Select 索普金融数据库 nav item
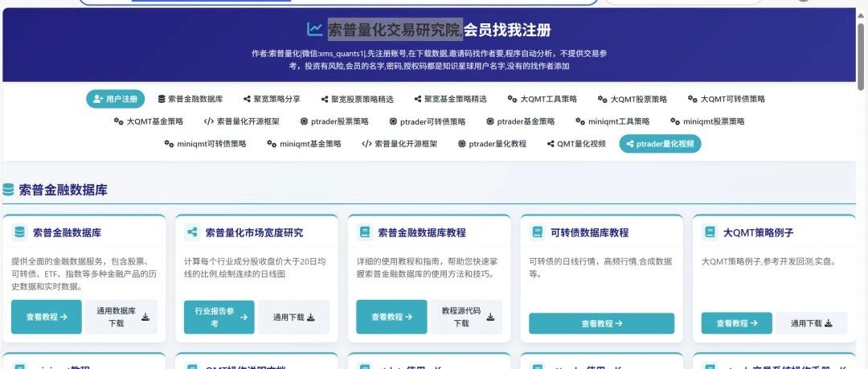This screenshot has width=868, height=369. point(190,99)
